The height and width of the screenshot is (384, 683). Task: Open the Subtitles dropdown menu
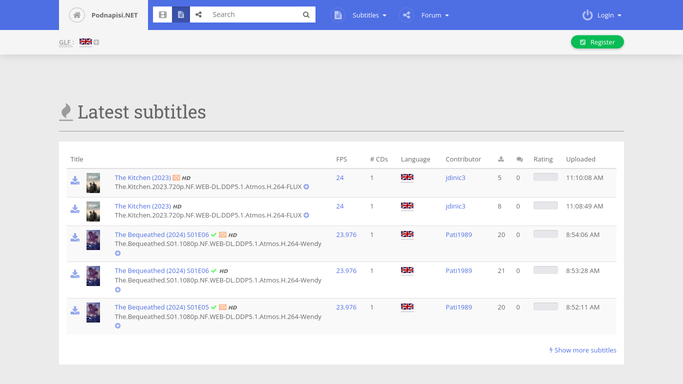(x=361, y=15)
